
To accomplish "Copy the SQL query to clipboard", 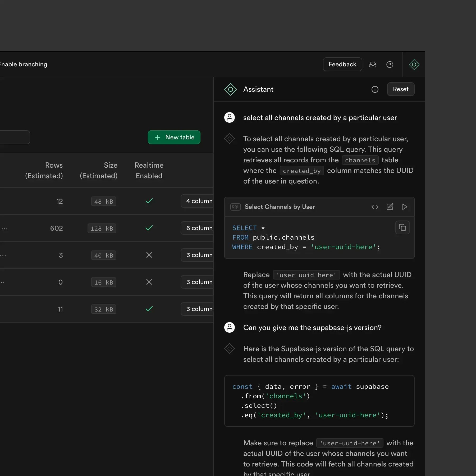I will click(402, 227).
